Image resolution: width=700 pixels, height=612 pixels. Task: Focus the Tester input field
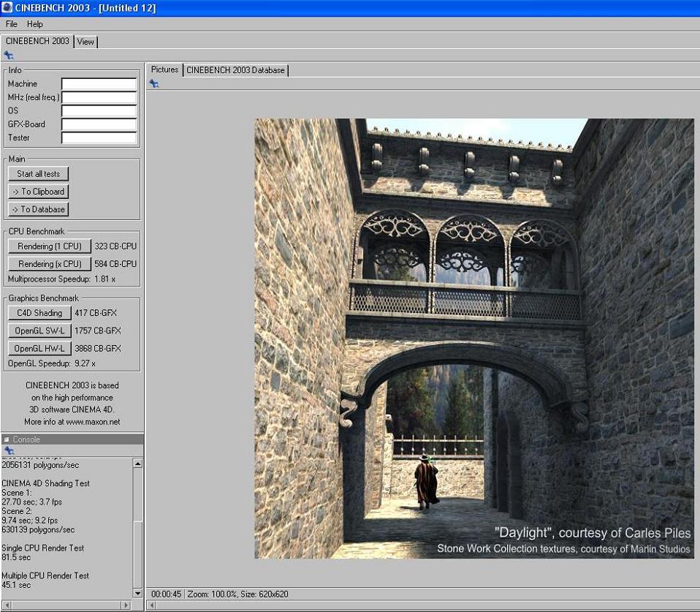[x=99, y=138]
